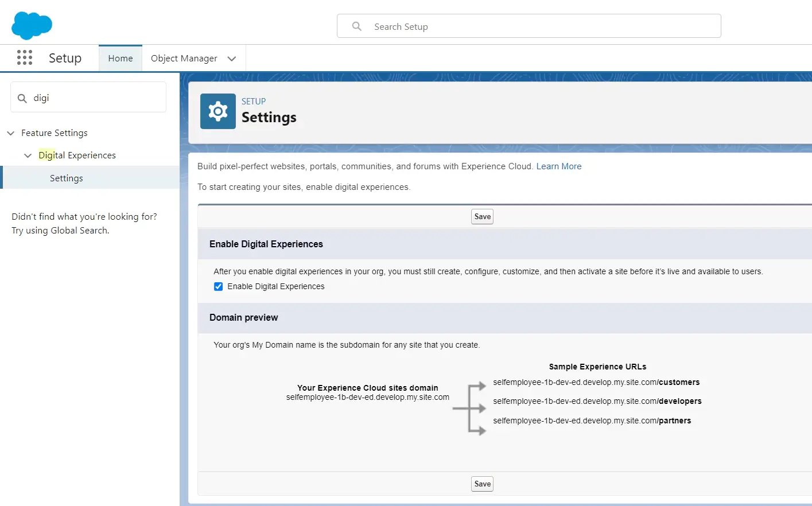This screenshot has width=812, height=506.
Task: Click the Quick Find box containing digi
Action: pyautogui.click(x=88, y=98)
